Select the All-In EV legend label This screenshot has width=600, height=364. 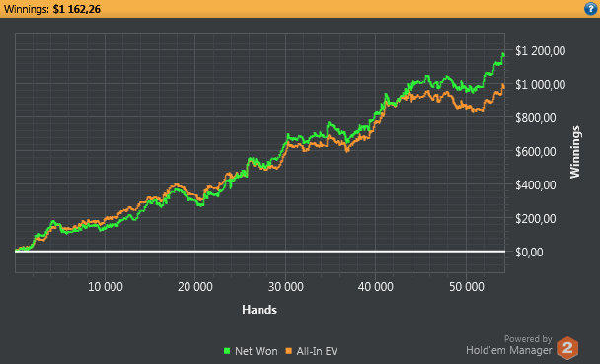(317, 351)
